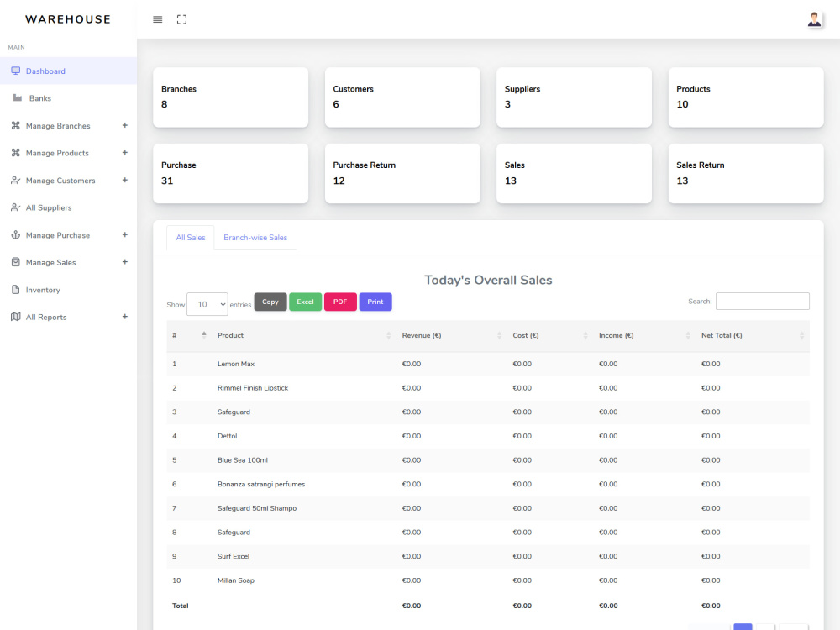This screenshot has height=630, width=840.
Task: Expand Manage Purchase plus sign
Action: click(x=125, y=234)
